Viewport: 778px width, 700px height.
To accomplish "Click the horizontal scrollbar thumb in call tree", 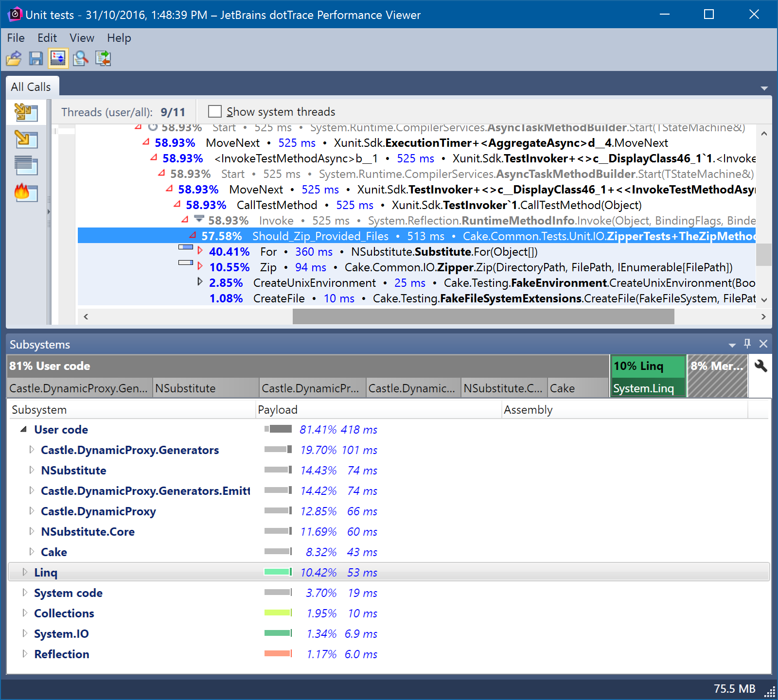I will (483, 316).
